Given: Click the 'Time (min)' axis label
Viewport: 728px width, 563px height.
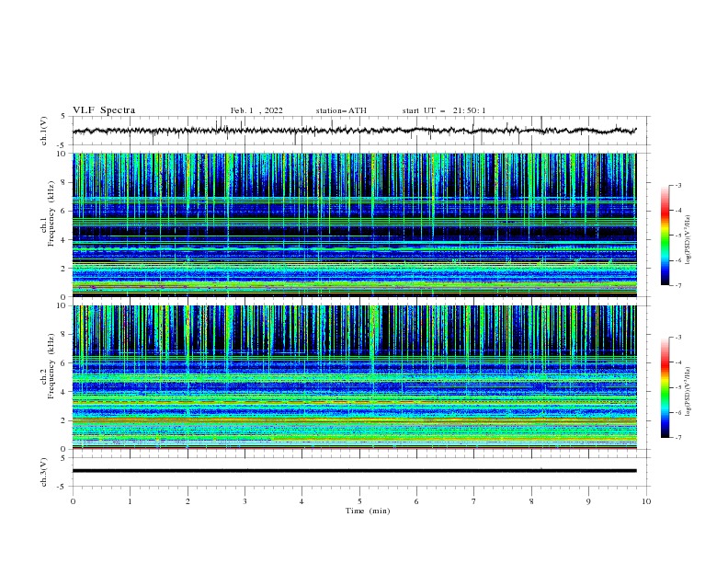Looking at the screenshot, I should 368,511.
